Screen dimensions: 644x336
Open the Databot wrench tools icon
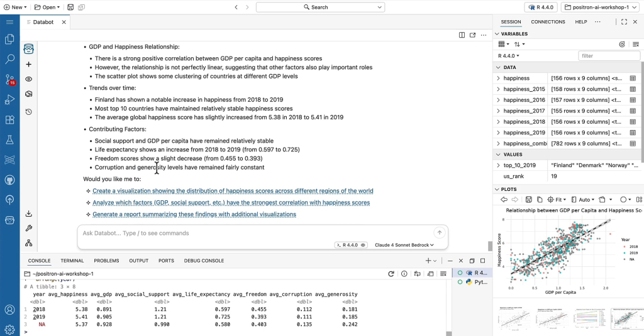(x=29, y=228)
